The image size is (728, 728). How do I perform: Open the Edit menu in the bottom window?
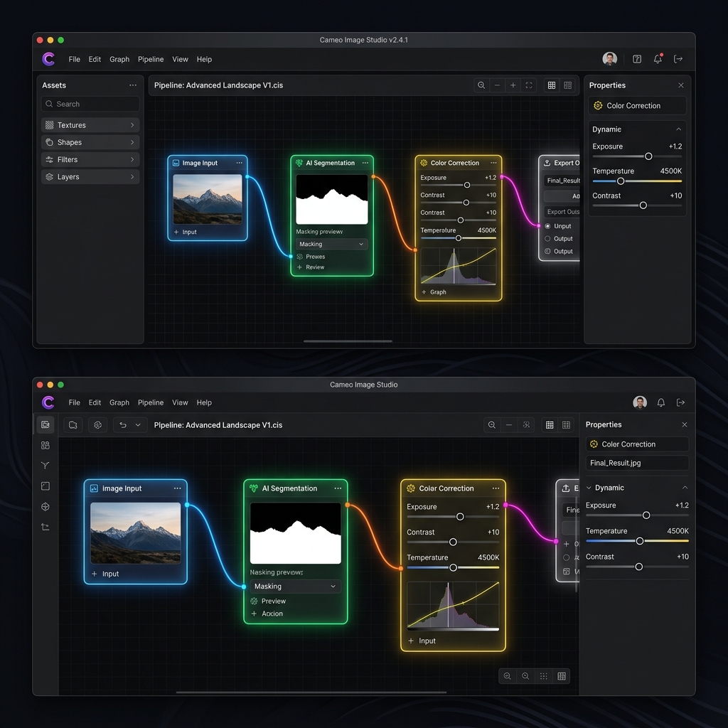pyautogui.click(x=95, y=402)
